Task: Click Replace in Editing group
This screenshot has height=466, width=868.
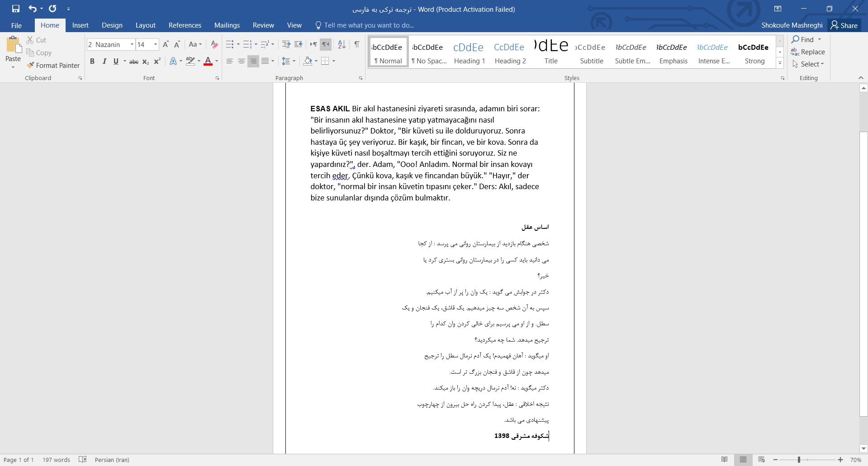Action: point(808,52)
